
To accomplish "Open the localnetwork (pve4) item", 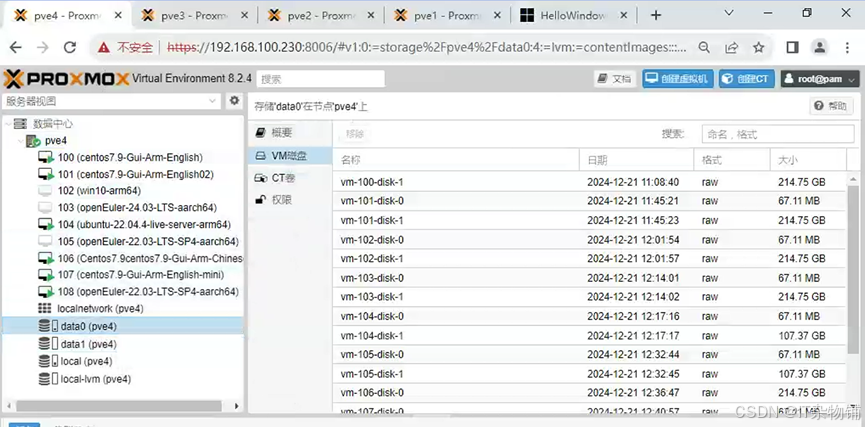I will point(100,309).
